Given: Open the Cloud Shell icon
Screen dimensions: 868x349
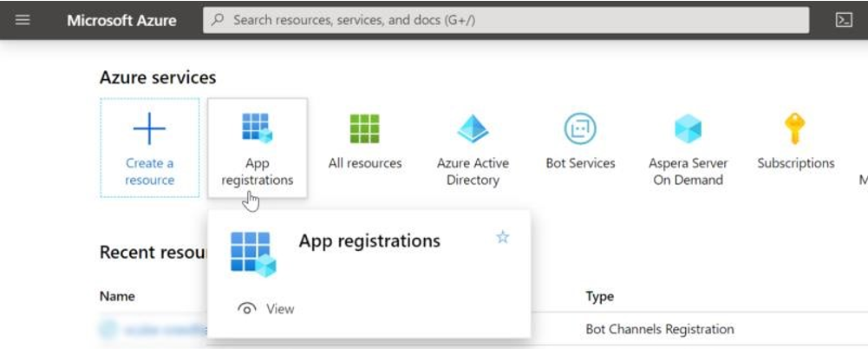Looking at the screenshot, I should 844,20.
